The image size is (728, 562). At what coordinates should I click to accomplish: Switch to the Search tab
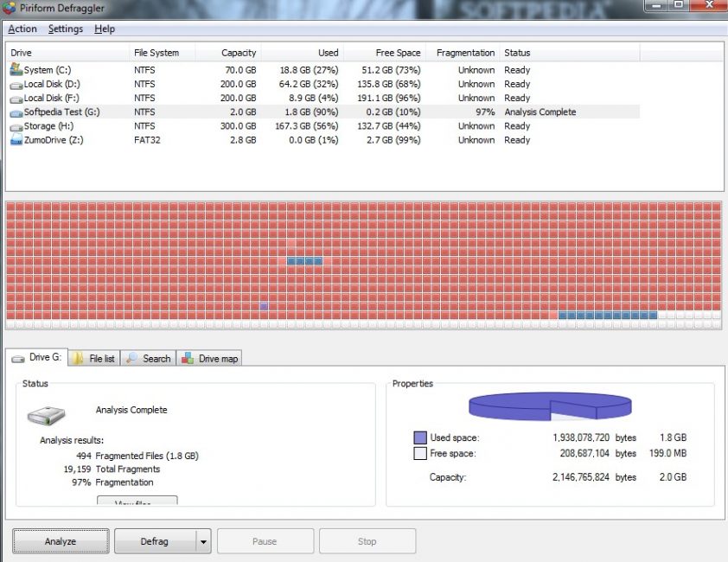(149, 358)
